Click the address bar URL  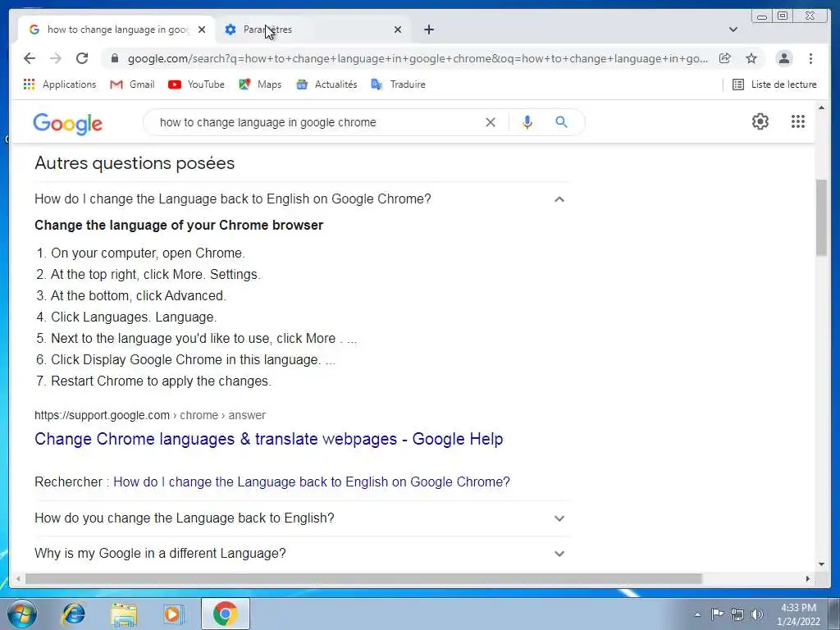[x=418, y=58]
